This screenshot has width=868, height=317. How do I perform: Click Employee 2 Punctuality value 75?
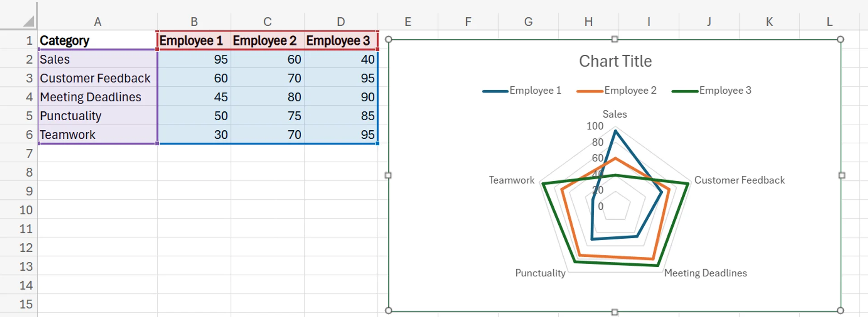point(268,116)
